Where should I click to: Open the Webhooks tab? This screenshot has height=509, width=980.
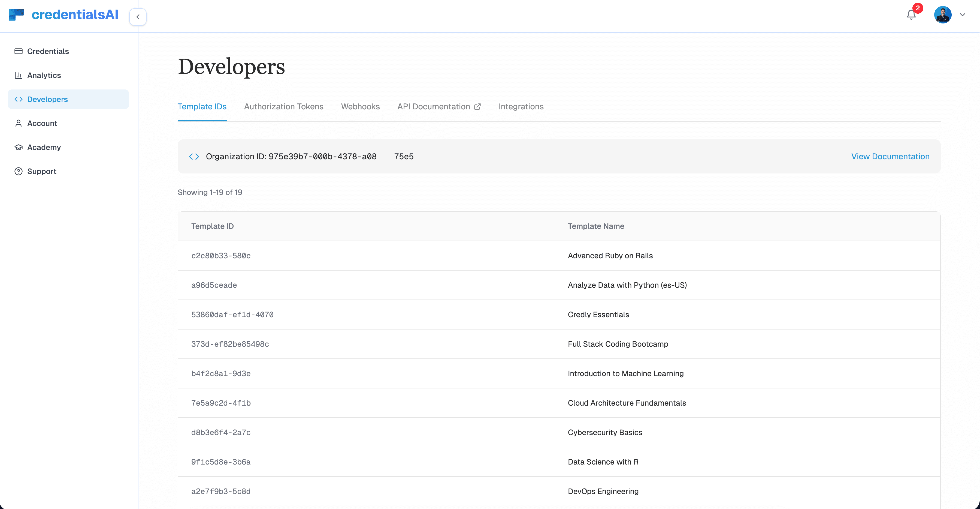pos(360,107)
